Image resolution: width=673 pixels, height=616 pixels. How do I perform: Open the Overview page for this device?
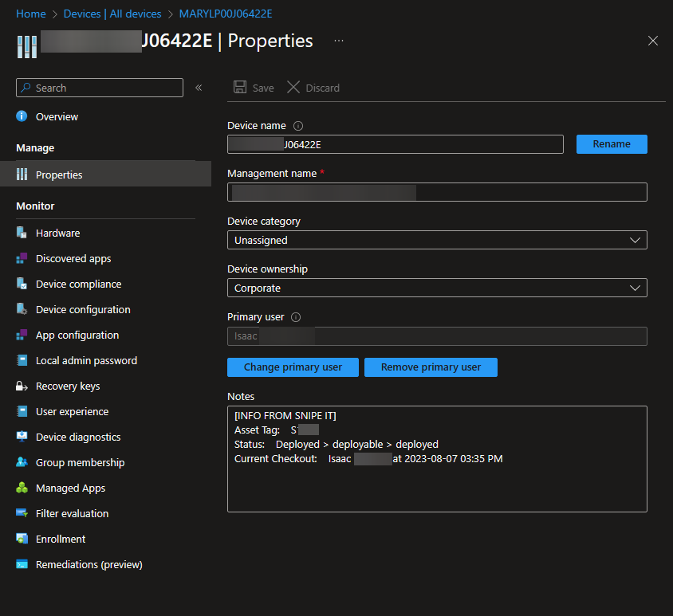click(x=57, y=116)
